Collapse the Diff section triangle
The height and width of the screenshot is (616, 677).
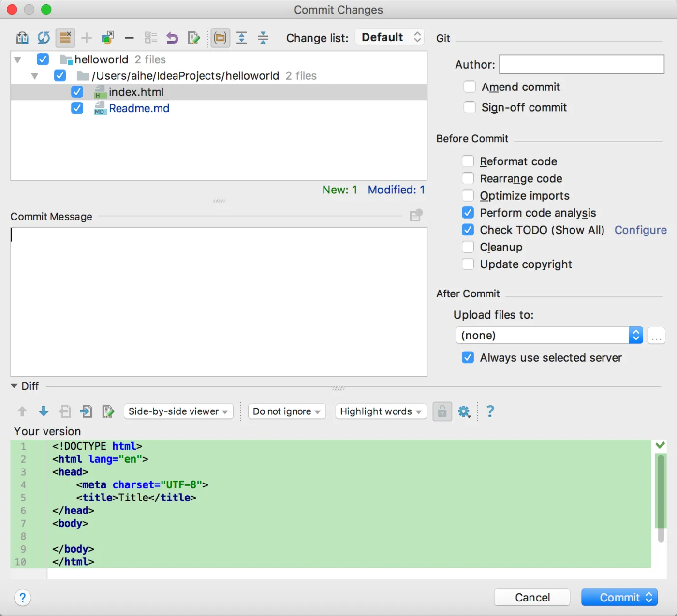pos(14,386)
